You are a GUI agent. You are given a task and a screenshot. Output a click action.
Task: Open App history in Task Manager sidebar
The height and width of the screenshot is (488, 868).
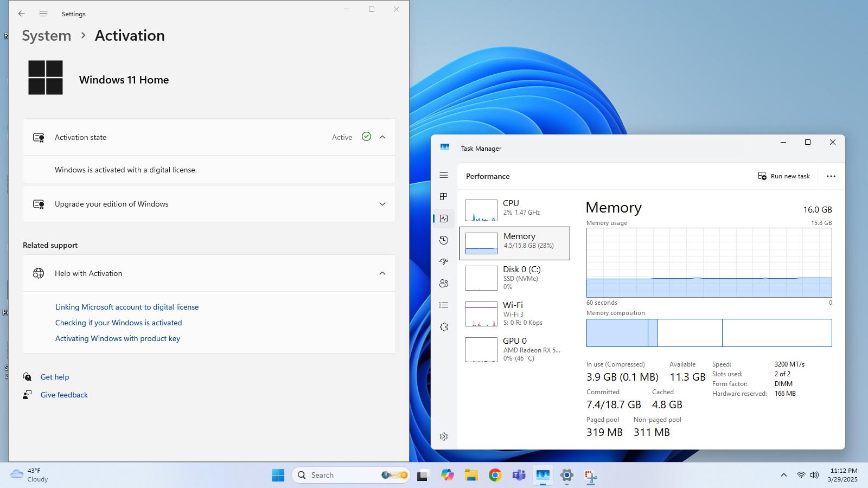[x=444, y=240]
